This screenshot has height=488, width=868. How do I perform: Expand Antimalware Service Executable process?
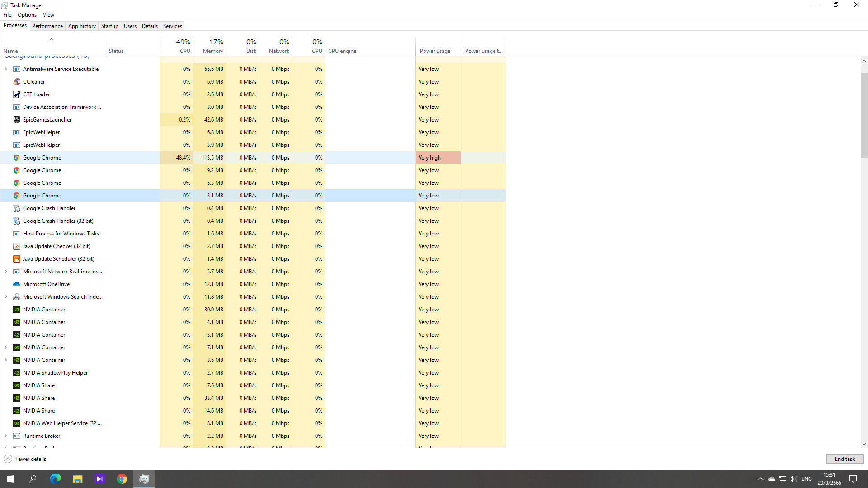tap(5, 69)
